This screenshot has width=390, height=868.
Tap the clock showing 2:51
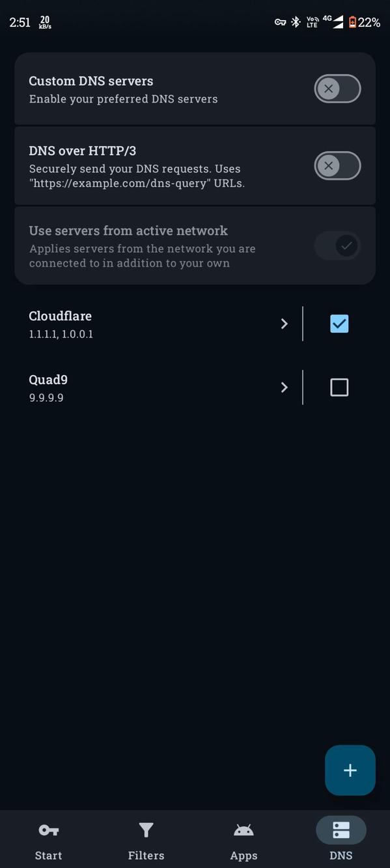pyautogui.click(x=20, y=21)
